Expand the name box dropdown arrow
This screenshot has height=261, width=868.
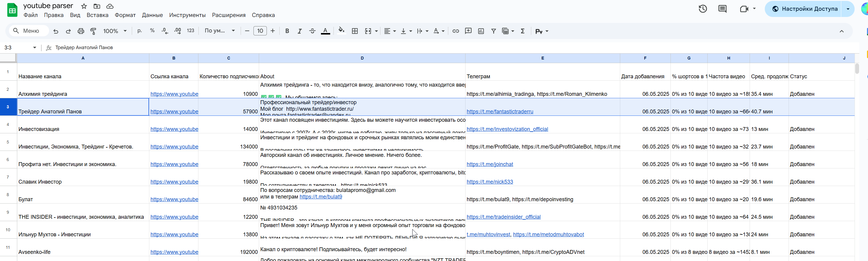[x=35, y=48]
